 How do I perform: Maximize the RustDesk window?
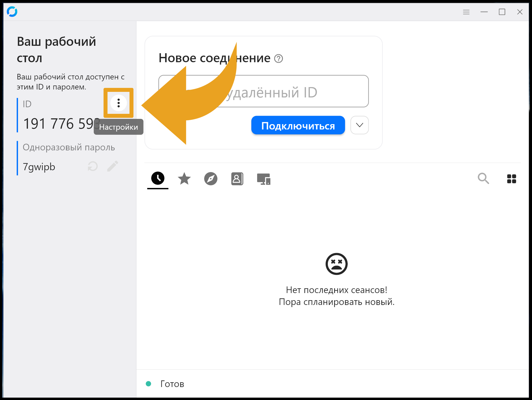click(502, 12)
